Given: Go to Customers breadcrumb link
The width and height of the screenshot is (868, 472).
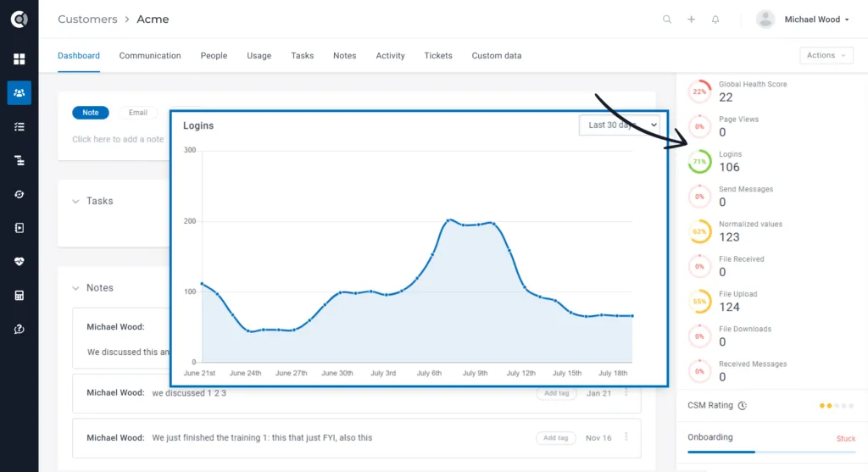Looking at the screenshot, I should point(87,19).
